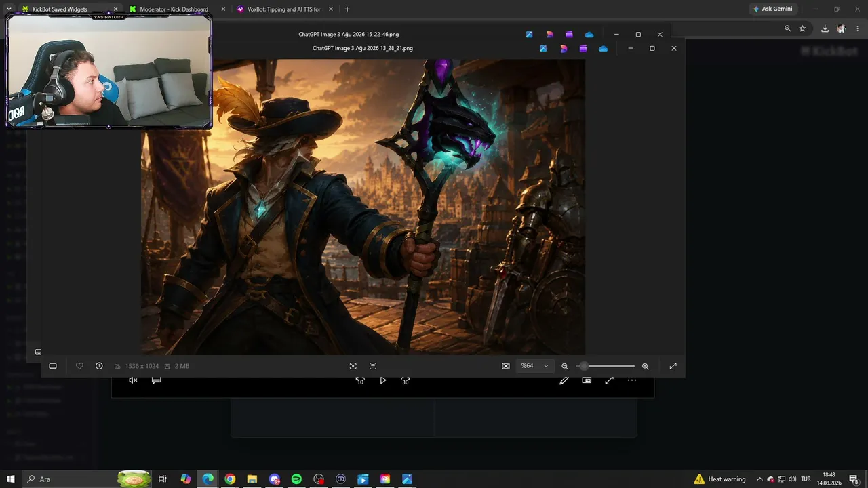Play the video in the media player
The image size is (868, 488).
(x=383, y=380)
